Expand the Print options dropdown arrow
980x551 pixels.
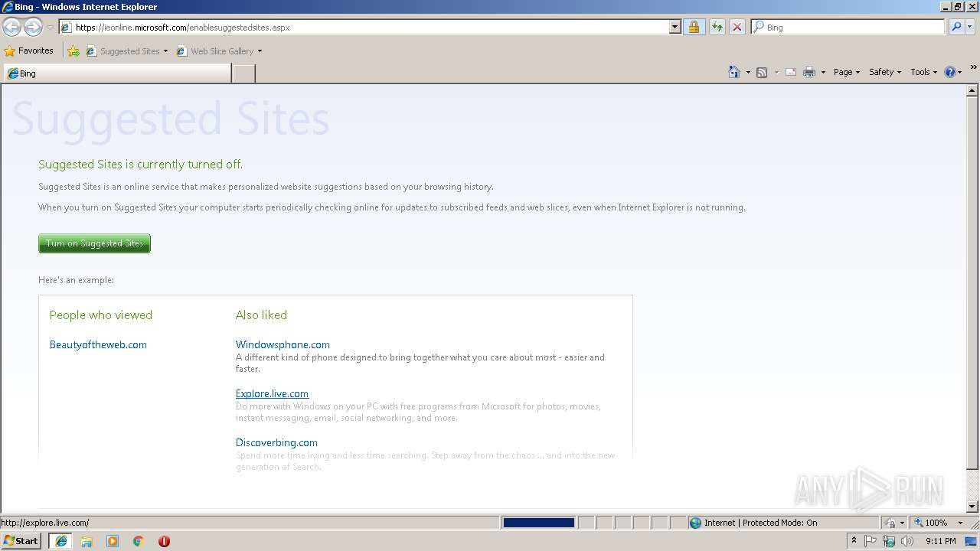[823, 72]
